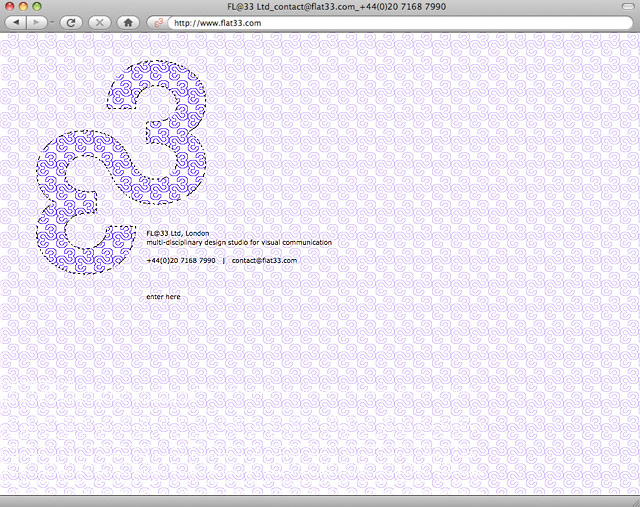Screen dimensions: 640x507
Task: Click the toolbar toggle pill in title bar
Action: tap(628, 6)
